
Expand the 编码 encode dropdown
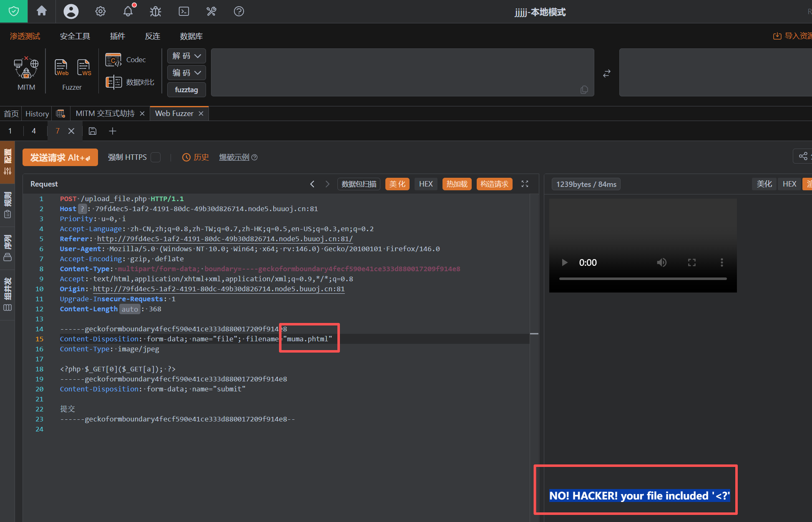(x=186, y=73)
